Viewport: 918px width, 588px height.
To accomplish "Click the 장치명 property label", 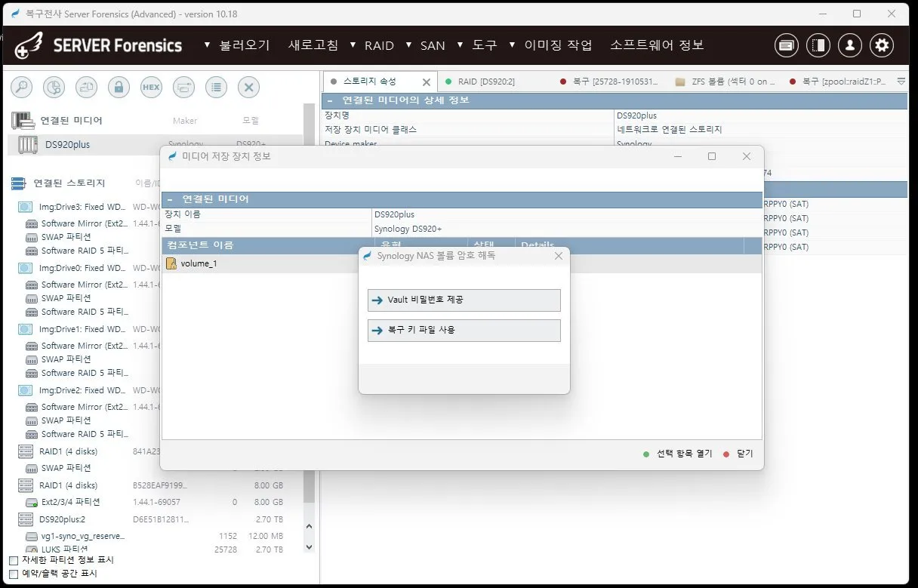I will tap(337, 115).
